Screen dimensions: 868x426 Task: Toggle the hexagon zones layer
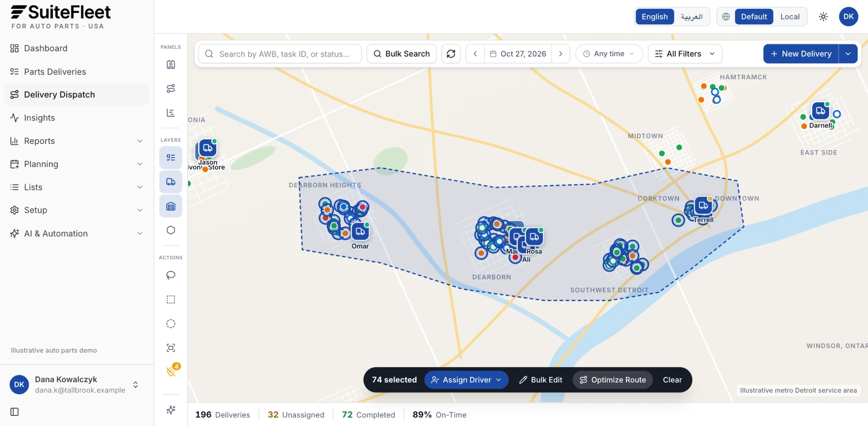click(x=171, y=230)
